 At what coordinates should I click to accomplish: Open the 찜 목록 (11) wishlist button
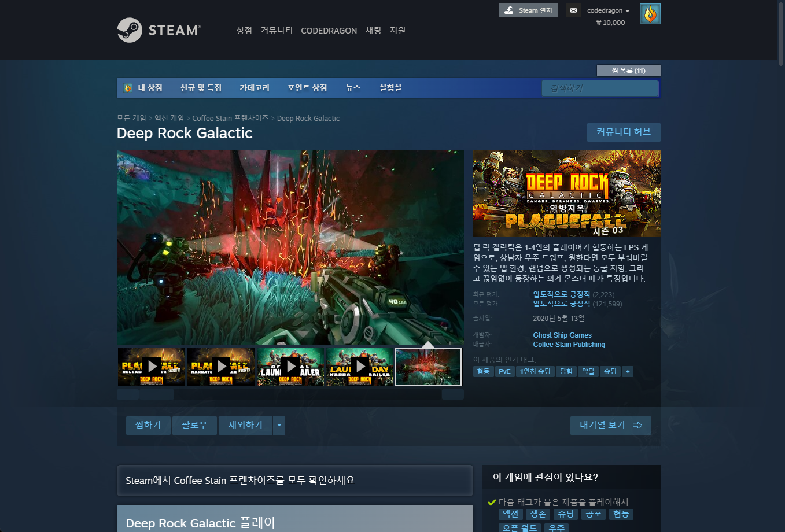628,71
